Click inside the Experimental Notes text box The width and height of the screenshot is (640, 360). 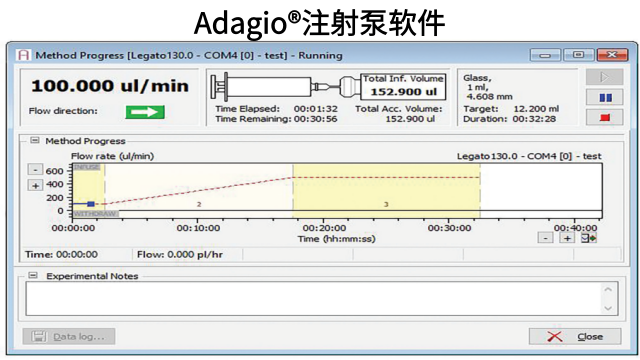[313, 299]
